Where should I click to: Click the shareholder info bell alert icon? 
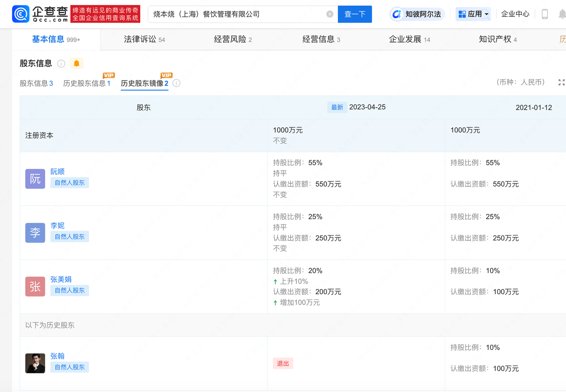(x=76, y=64)
